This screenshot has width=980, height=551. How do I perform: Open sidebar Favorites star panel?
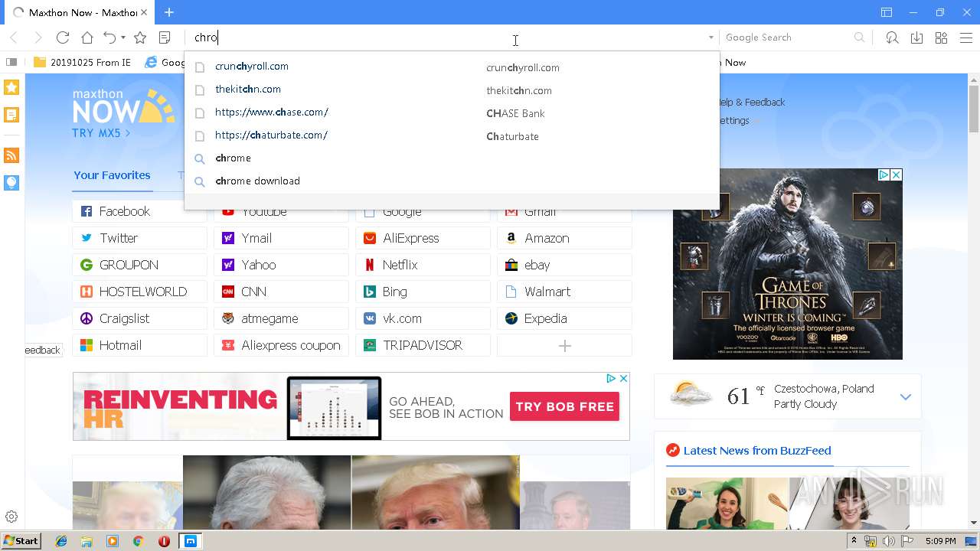[11, 87]
